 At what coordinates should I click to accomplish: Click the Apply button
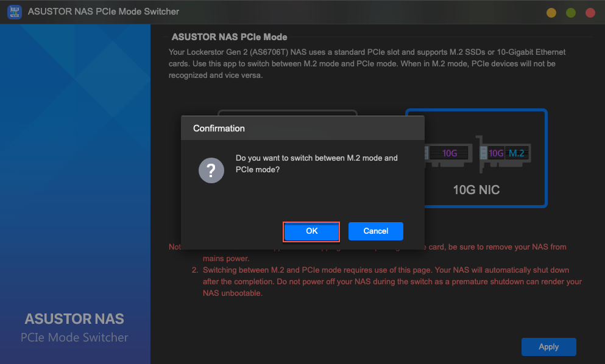549,346
